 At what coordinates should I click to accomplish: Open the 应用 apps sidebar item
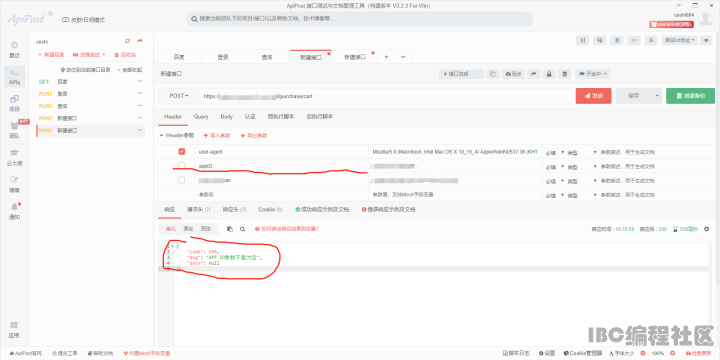coord(14,330)
